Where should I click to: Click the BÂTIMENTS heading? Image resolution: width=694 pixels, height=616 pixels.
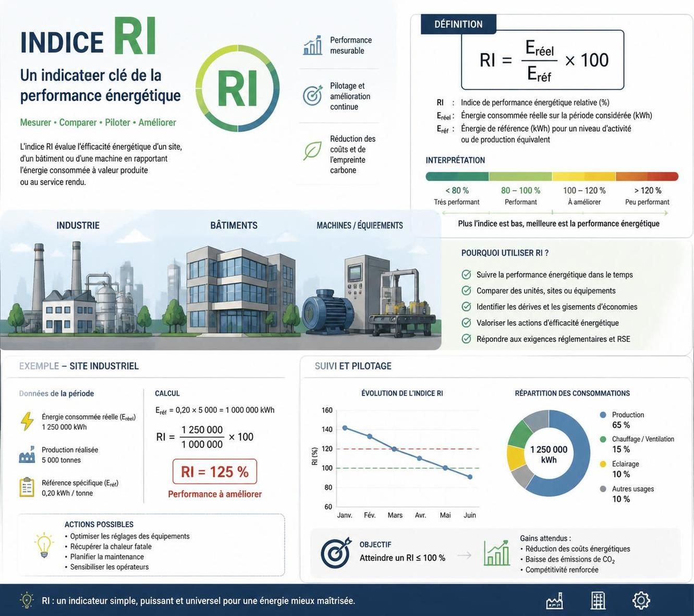pos(234,225)
